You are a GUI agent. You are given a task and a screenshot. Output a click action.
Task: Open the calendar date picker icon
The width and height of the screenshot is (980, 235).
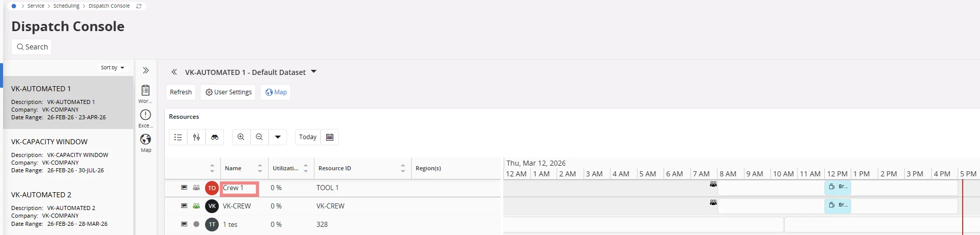point(330,137)
